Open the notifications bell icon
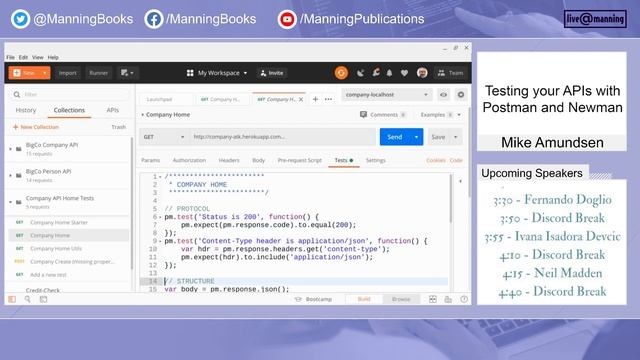This screenshot has height=360, width=640. tap(389, 73)
